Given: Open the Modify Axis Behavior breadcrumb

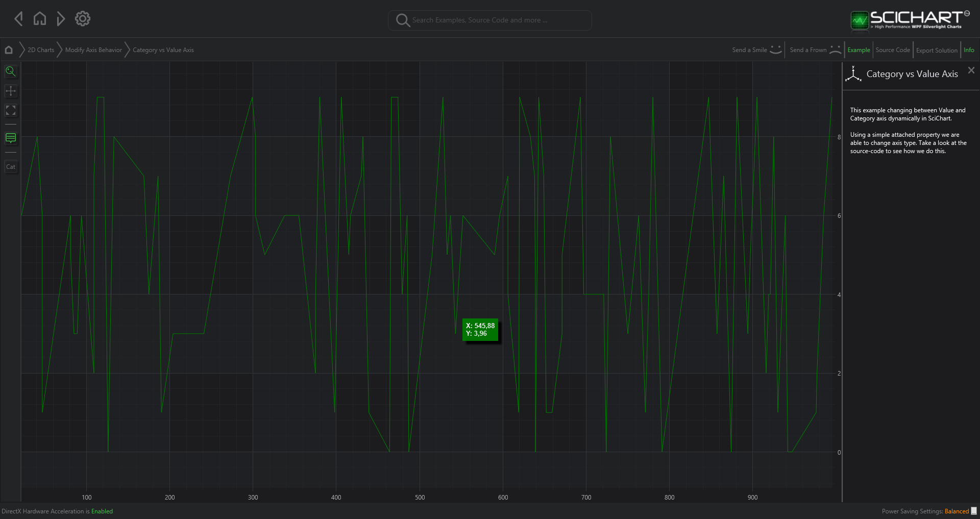Looking at the screenshot, I should point(93,50).
